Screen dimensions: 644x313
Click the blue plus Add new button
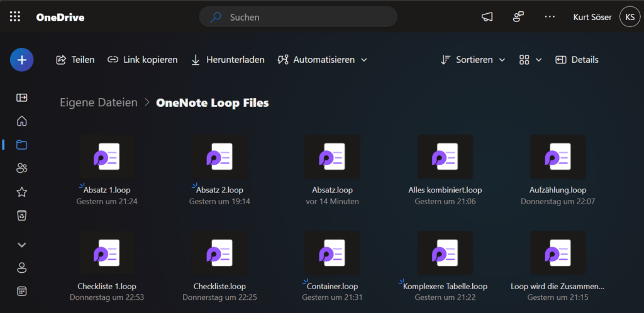[x=22, y=60]
